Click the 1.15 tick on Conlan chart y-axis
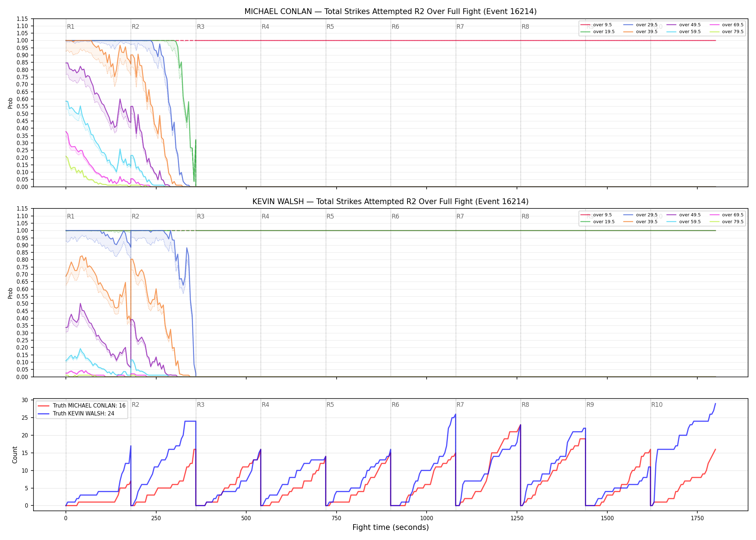The width and height of the screenshot is (756, 540). click(22, 19)
